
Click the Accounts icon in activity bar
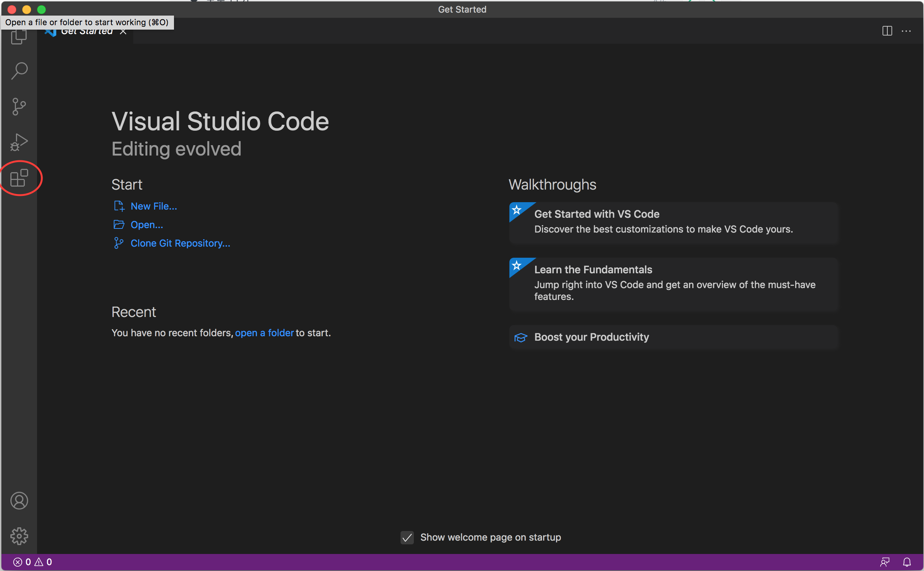point(19,501)
